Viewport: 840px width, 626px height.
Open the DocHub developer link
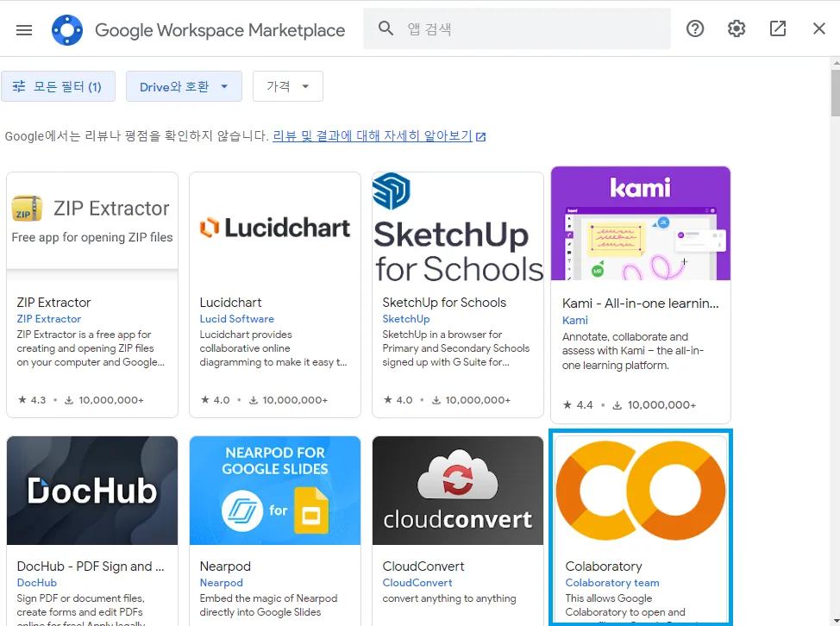pyautogui.click(x=36, y=583)
